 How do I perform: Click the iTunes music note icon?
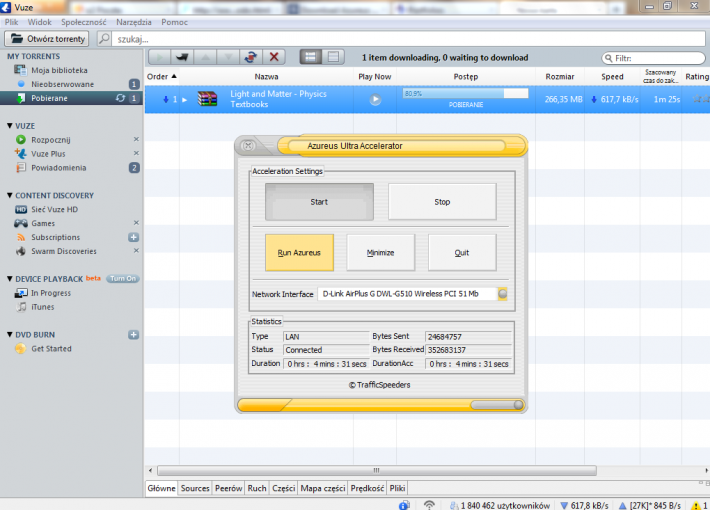21,307
